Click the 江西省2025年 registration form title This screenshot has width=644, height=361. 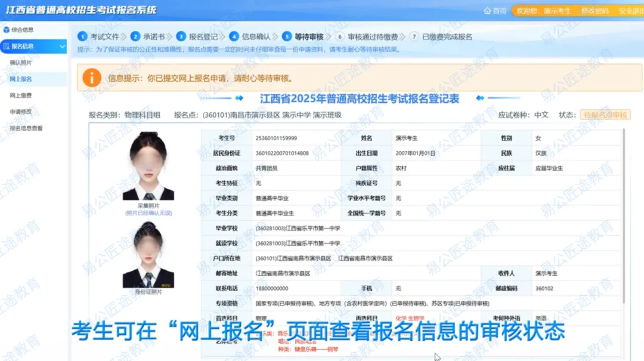(360, 98)
